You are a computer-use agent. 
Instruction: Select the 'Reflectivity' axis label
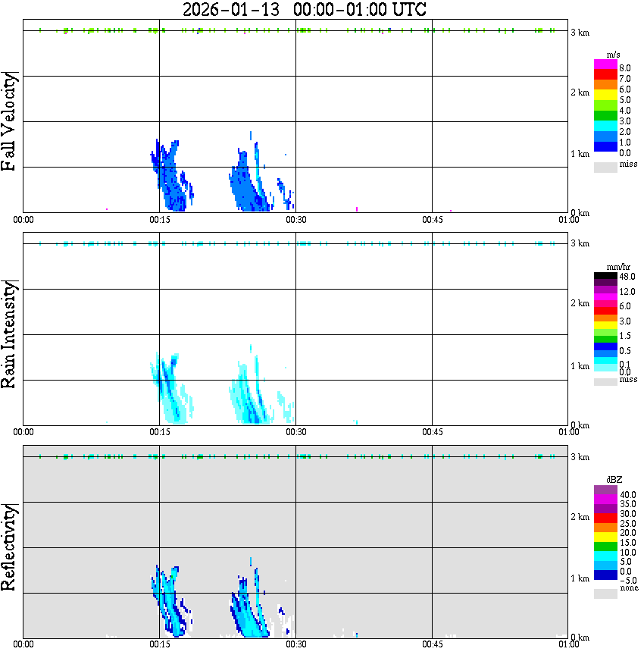8,547
